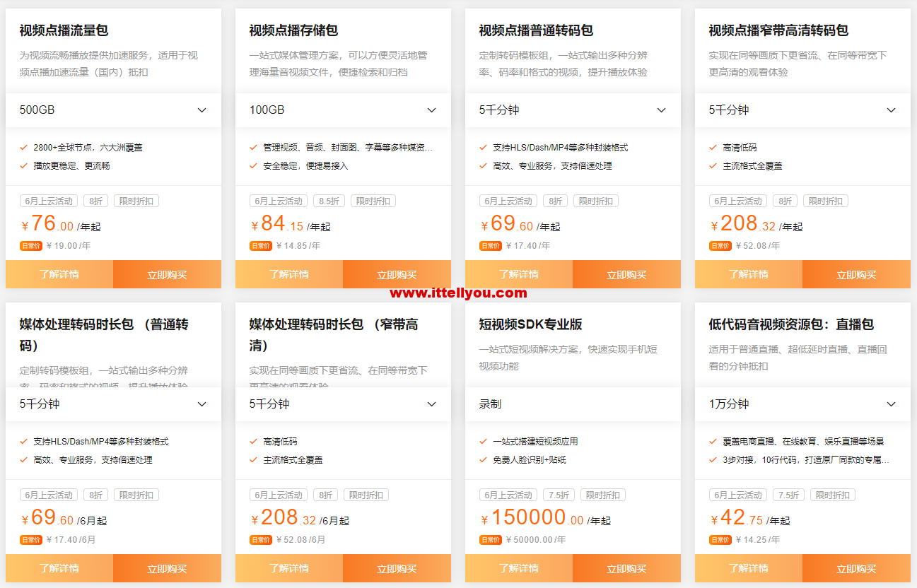Click 6月上云活动 tag on 视频点播窄带高清转码包
The width and height of the screenshot is (917, 588).
point(738,201)
